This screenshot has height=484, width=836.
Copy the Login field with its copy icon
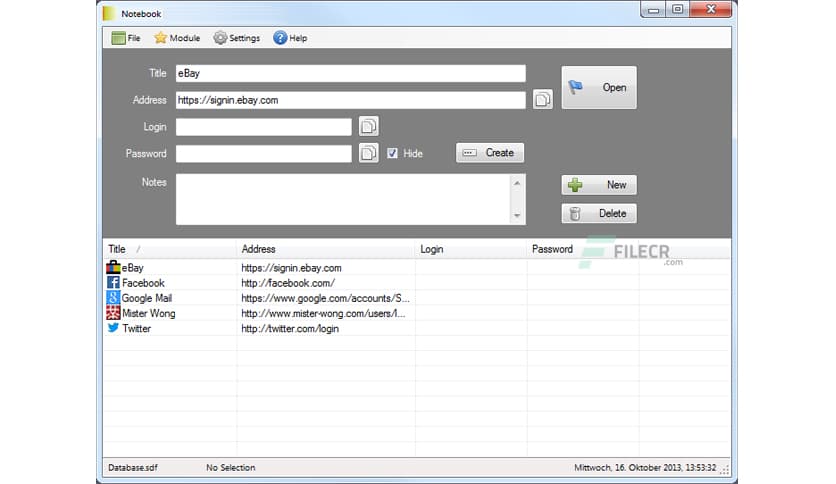(x=368, y=126)
